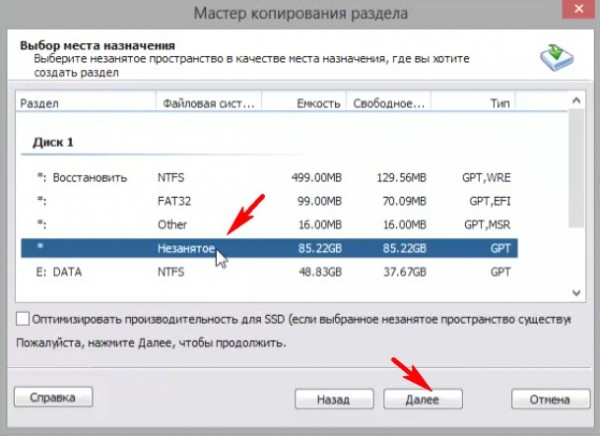600x436 pixels.
Task: Enable SSD performance optimization checkbox
Action: click(x=23, y=319)
